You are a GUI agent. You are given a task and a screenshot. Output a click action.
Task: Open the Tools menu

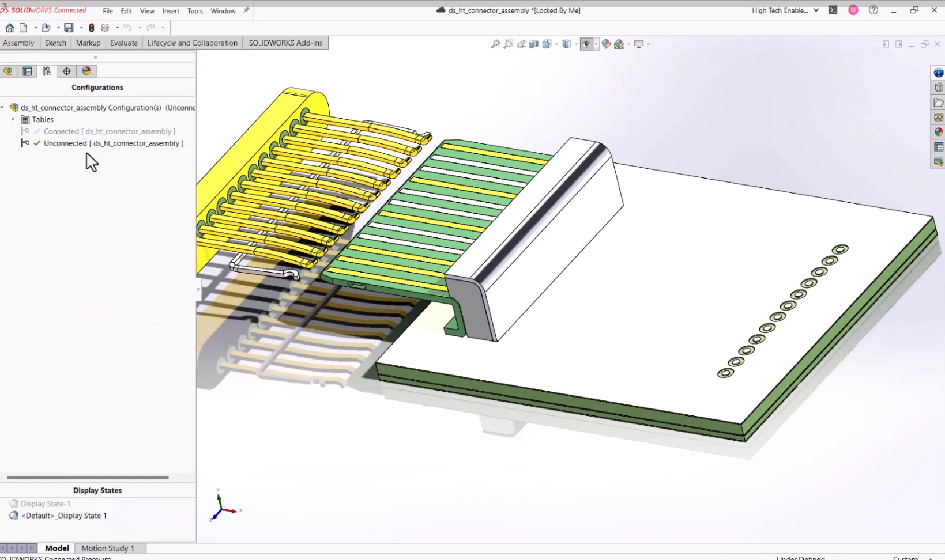195,11
